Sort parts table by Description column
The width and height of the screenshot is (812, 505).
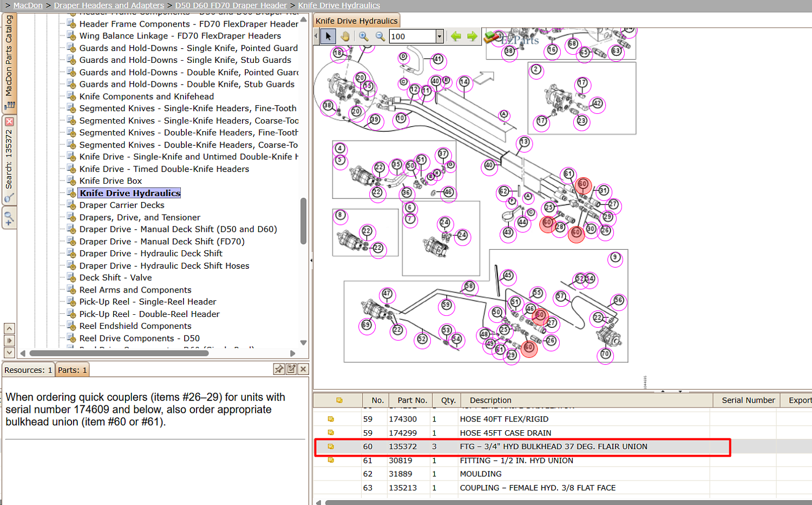(x=587, y=400)
